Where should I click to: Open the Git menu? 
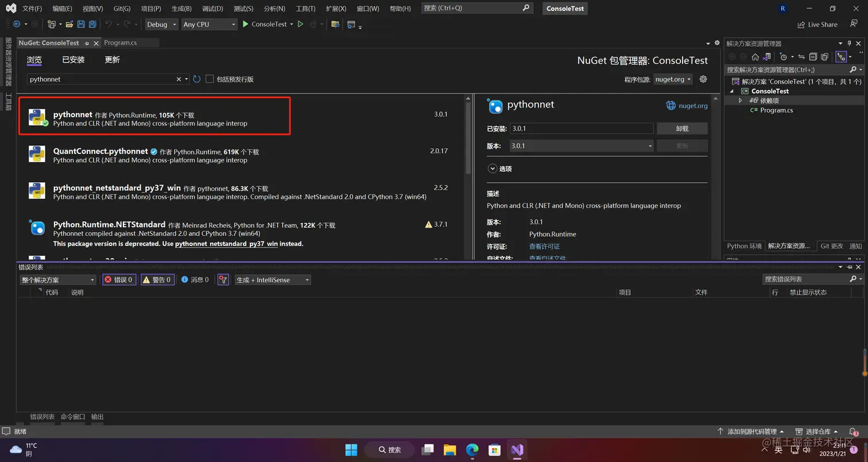tap(122, 9)
